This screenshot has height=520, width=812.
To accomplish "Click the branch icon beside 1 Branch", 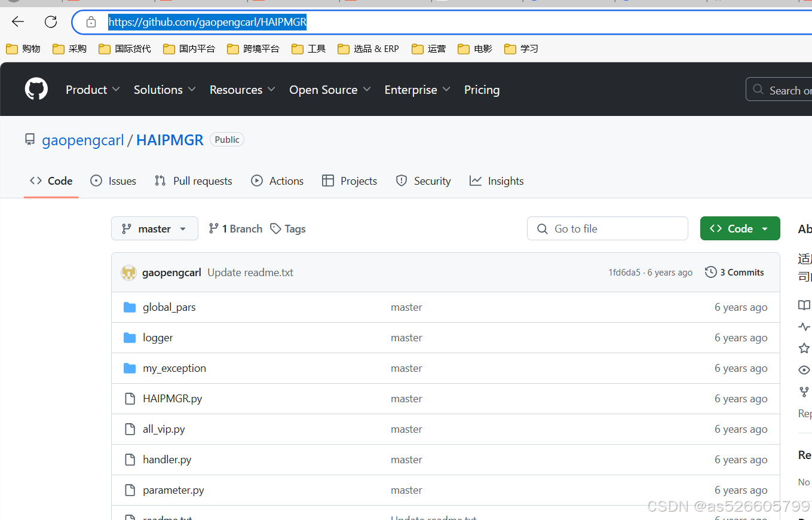I will coord(213,228).
